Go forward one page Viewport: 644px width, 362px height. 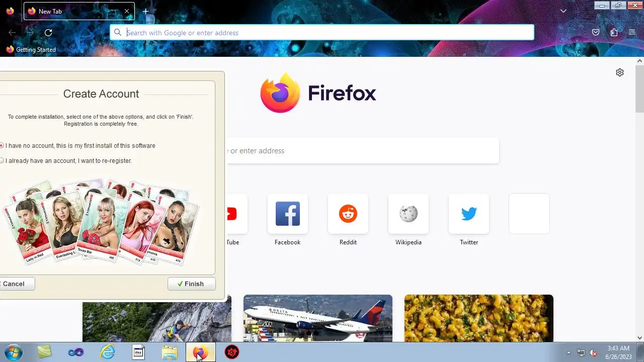pos(30,33)
